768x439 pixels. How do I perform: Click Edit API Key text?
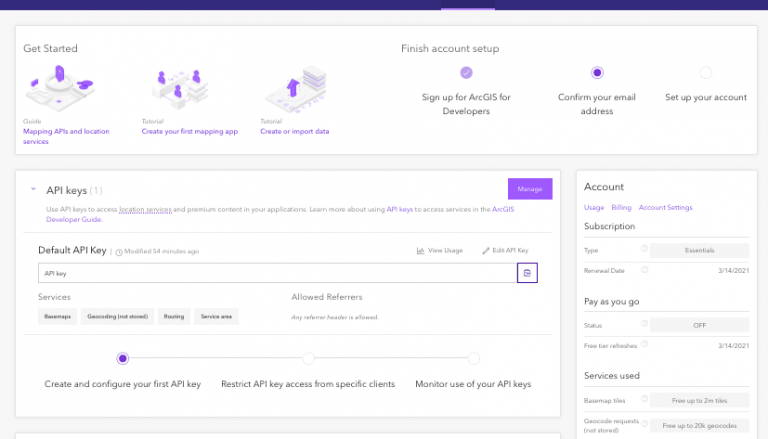[x=510, y=250]
